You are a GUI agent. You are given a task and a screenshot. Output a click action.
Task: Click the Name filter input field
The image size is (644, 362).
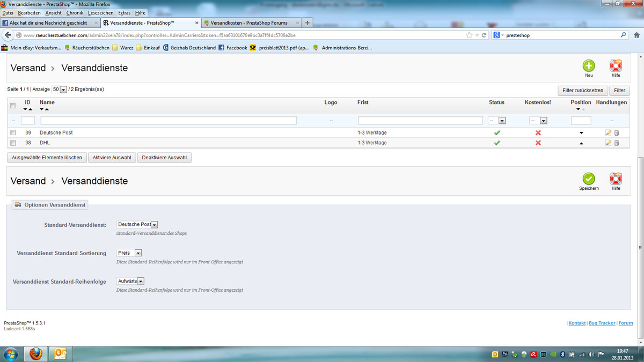(169, 121)
